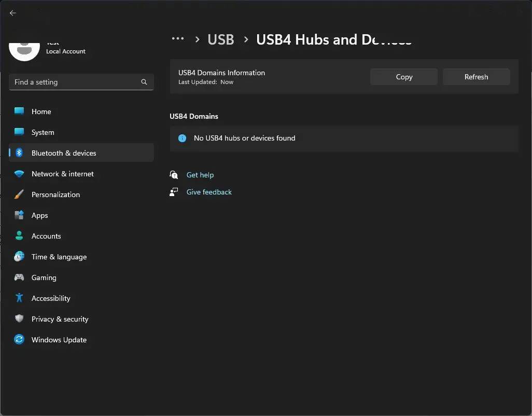Click the 'Last Updated: Now' text
This screenshot has width=532, height=416.
click(206, 82)
